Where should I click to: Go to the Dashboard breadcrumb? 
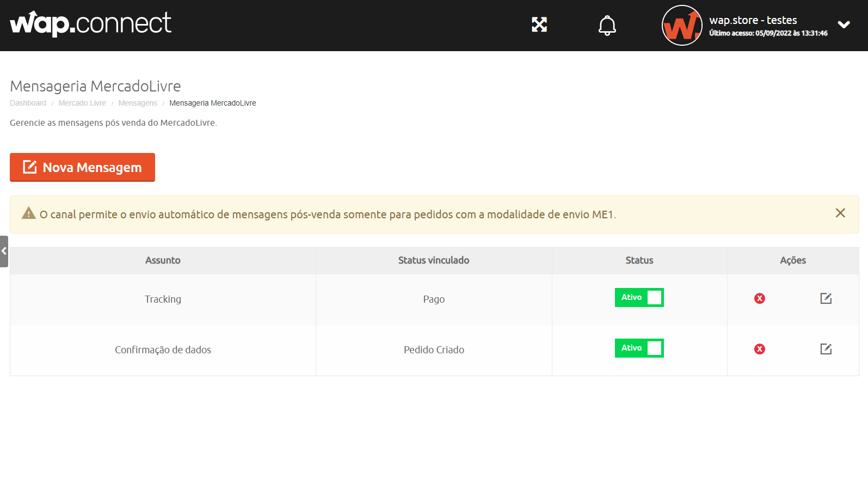point(28,103)
